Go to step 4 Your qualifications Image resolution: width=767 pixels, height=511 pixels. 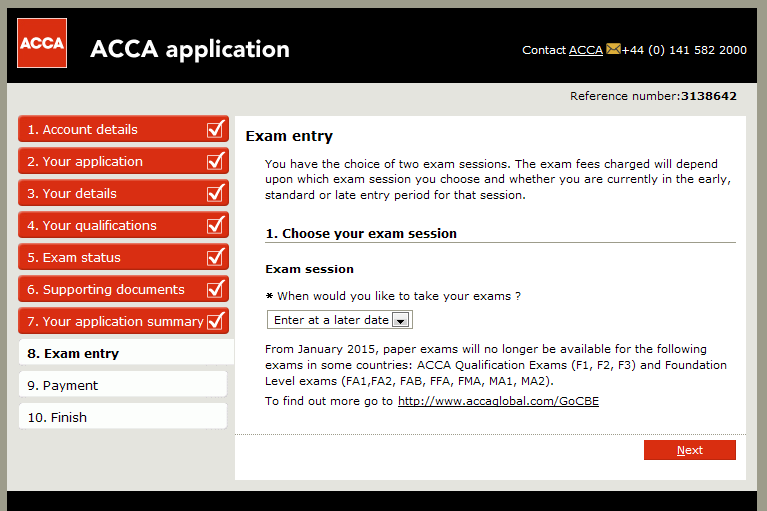123,225
